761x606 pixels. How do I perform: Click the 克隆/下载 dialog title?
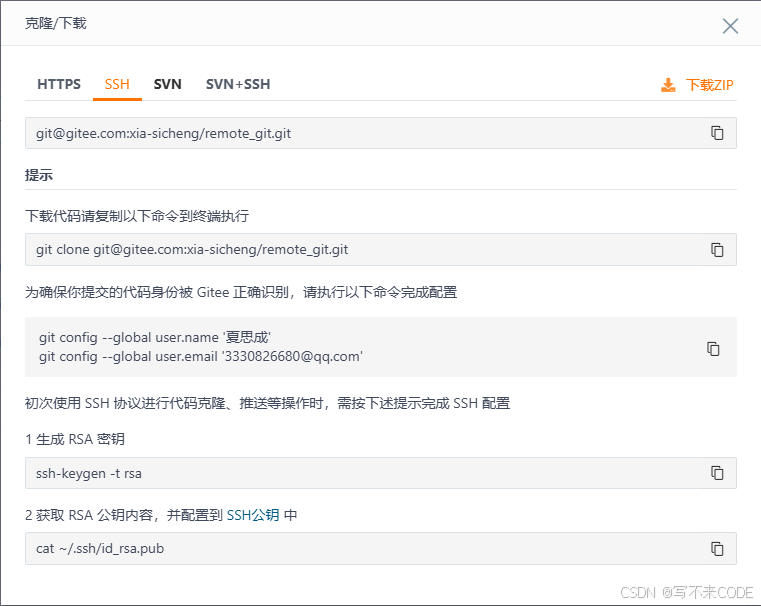coord(56,23)
